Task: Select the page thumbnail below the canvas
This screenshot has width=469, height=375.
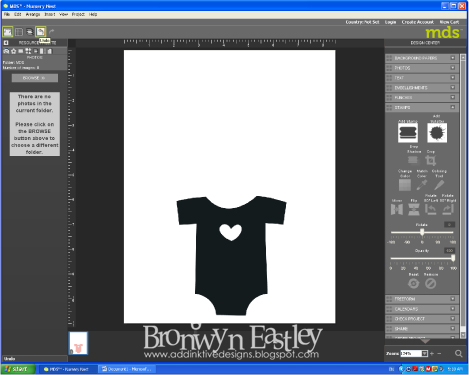Action: point(78,343)
